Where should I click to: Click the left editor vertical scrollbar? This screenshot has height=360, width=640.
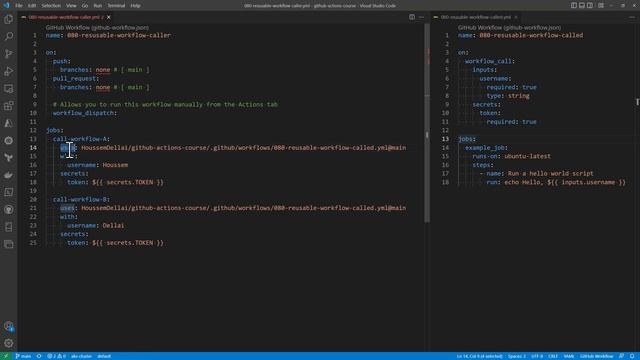pyautogui.click(x=427, y=122)
